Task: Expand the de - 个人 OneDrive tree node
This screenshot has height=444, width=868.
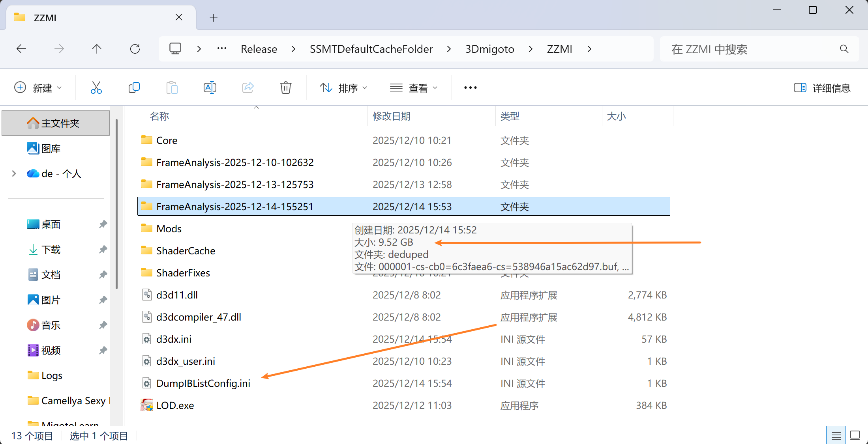Action: point(14,173)
